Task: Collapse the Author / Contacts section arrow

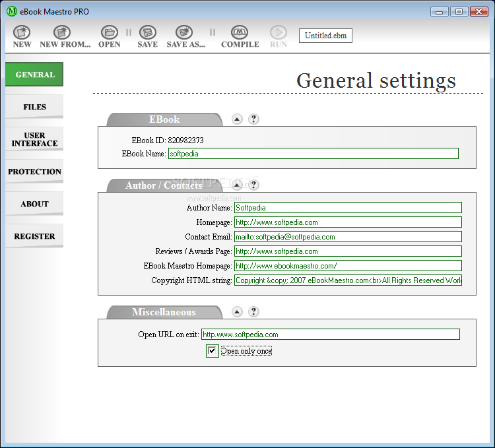Action: 237,185
